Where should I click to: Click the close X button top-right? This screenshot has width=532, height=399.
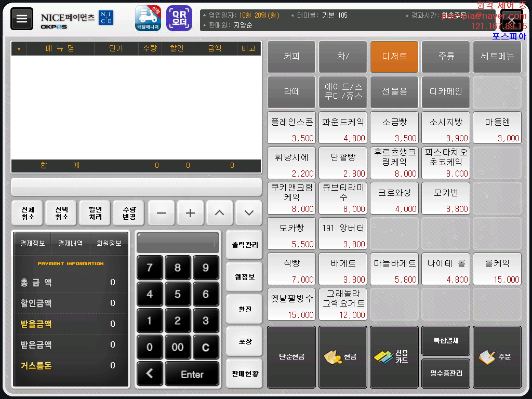511,20
